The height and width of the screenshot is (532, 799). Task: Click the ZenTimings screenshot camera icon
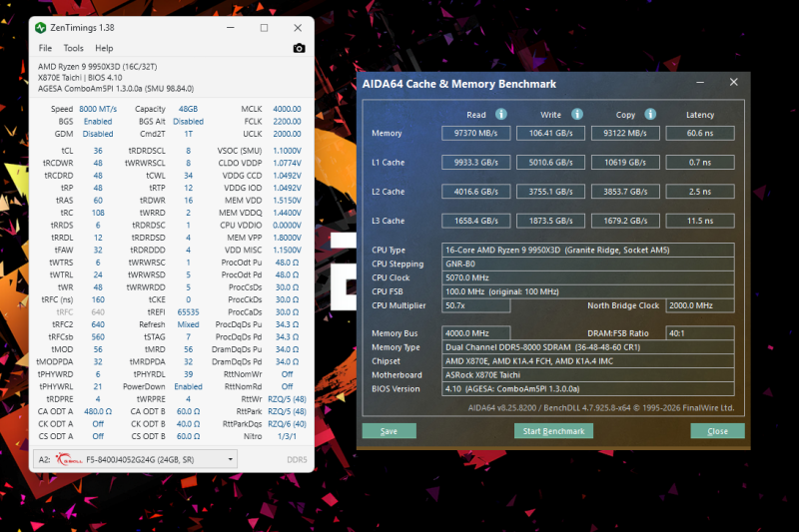(299, 48)
